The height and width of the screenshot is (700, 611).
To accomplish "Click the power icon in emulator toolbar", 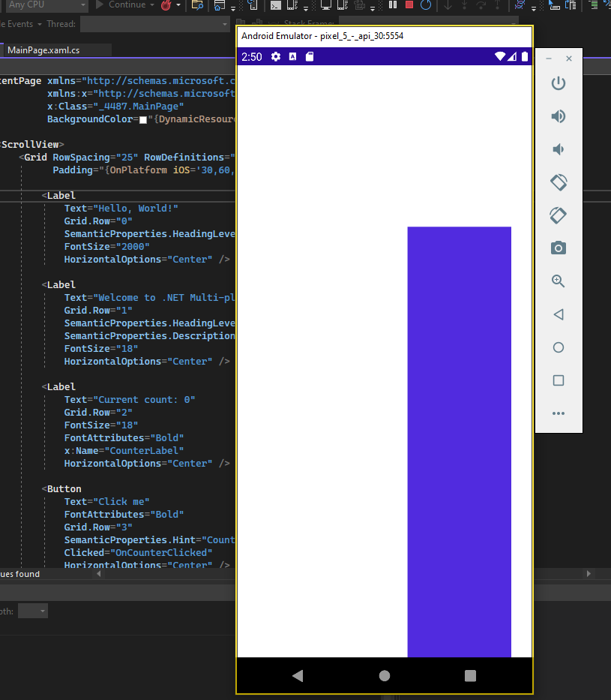I will point(558,83).
